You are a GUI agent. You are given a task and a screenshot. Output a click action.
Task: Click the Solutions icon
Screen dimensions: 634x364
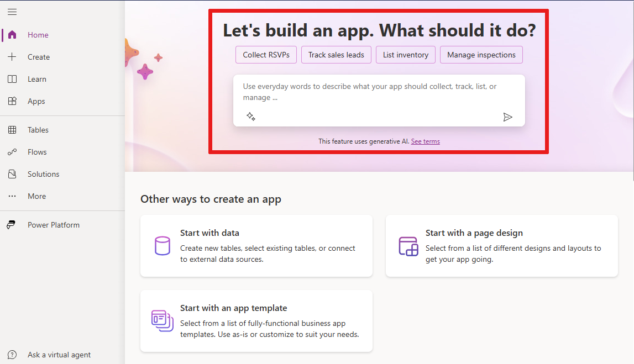tap(12, 174)
